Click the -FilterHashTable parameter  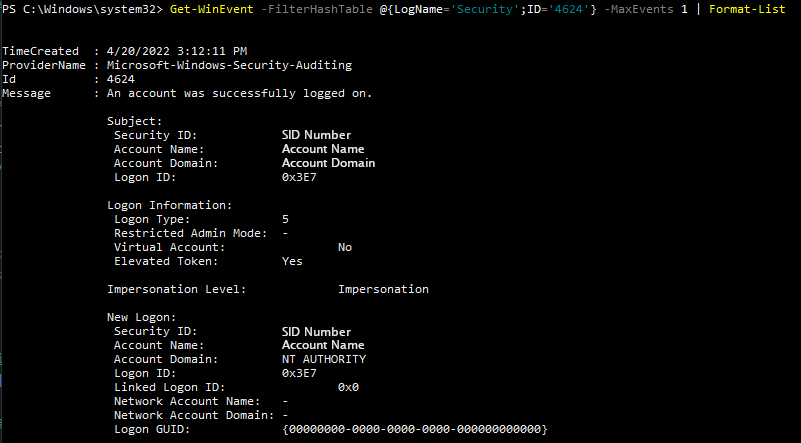click(x=316, y=9)
